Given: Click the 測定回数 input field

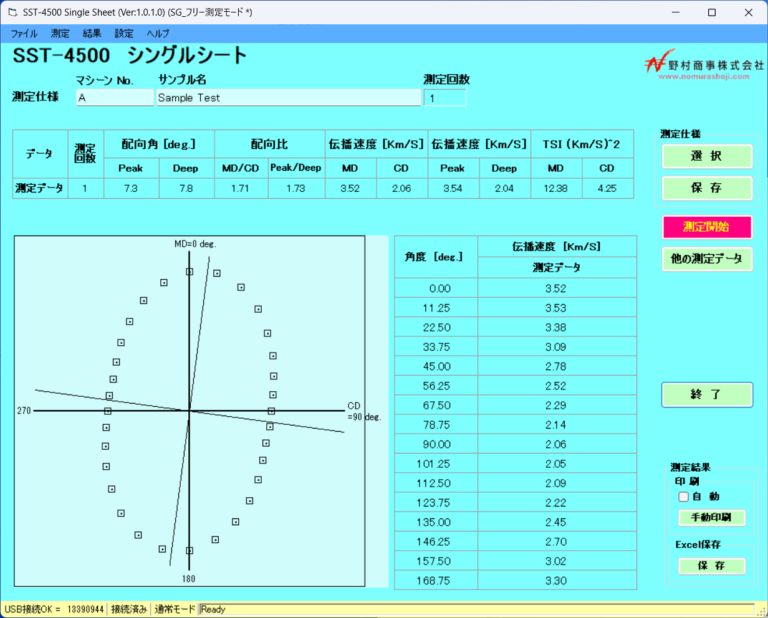Looking at the screenshot, I should [445, 98].
